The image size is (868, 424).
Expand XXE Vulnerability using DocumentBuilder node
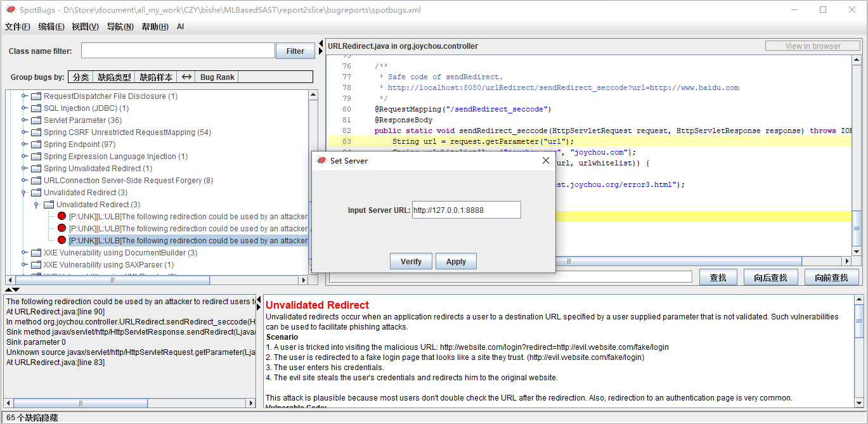pos(25,253)
